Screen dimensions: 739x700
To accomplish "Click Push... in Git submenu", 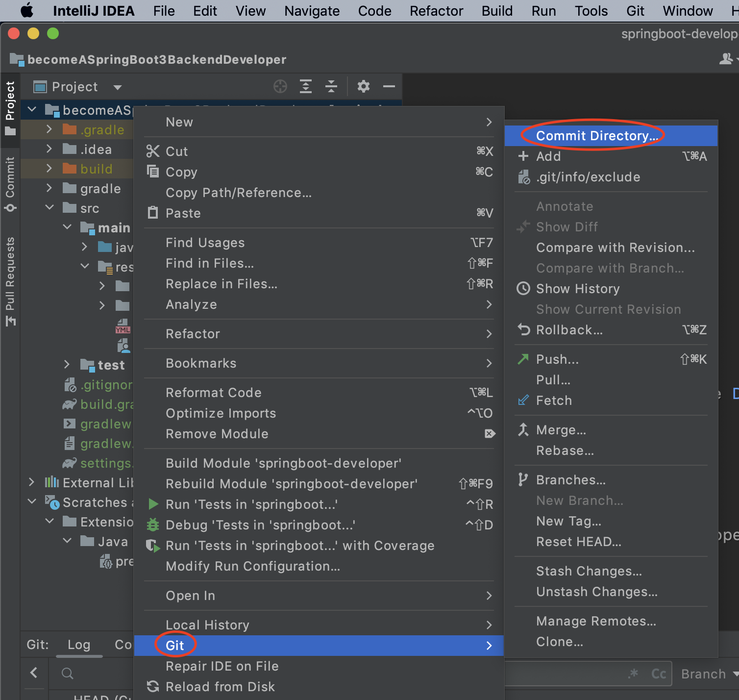I will 611,359.
